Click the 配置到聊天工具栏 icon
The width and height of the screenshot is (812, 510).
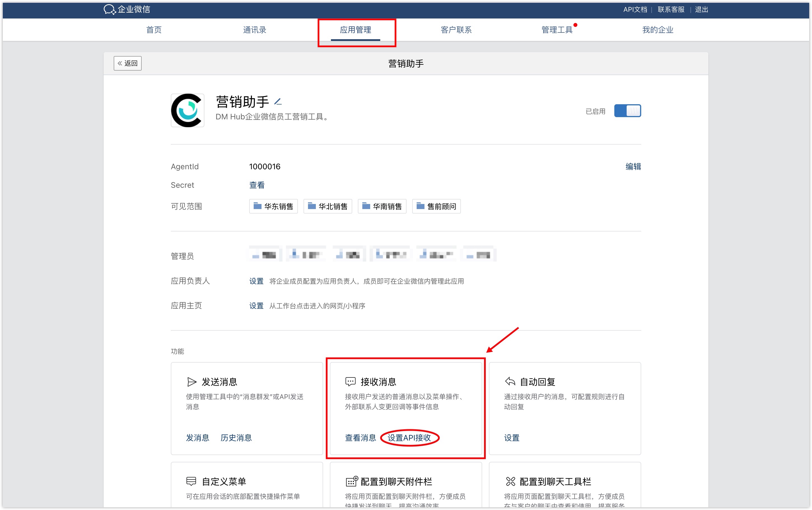click(510, 481)
